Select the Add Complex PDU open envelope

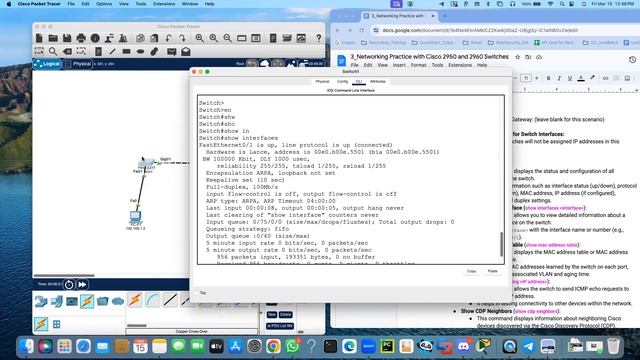point(186,51)
